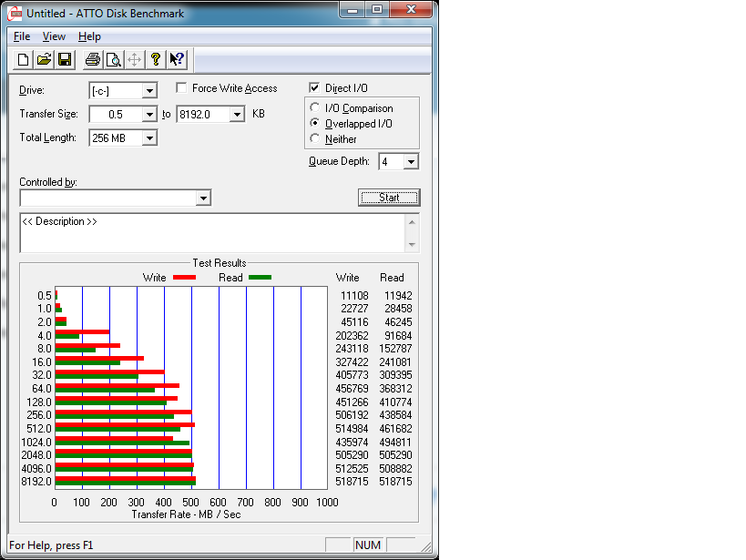
Task: Click the 410774 read value for 128.0
Action: [x=395, y=402]
